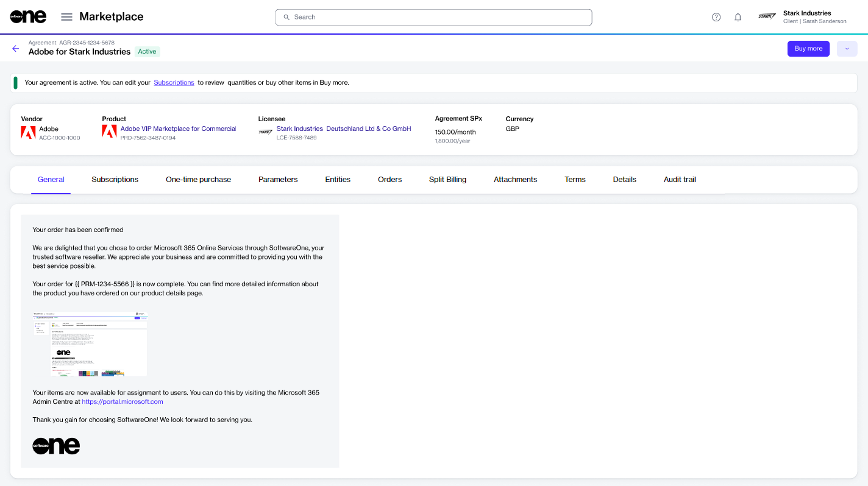Click the Stark Industries account logo
868x486 pixels.
coord(767,16)
